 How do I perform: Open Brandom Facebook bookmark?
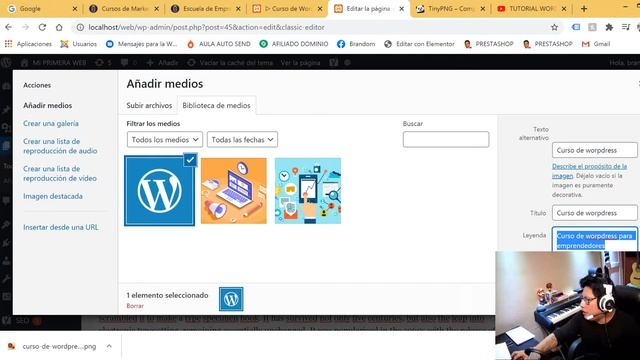point(356,44)
